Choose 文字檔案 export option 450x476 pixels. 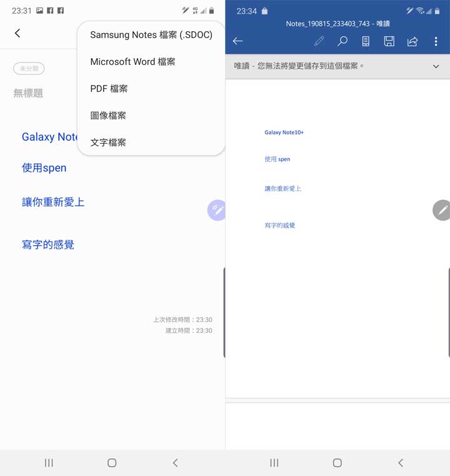108,142
